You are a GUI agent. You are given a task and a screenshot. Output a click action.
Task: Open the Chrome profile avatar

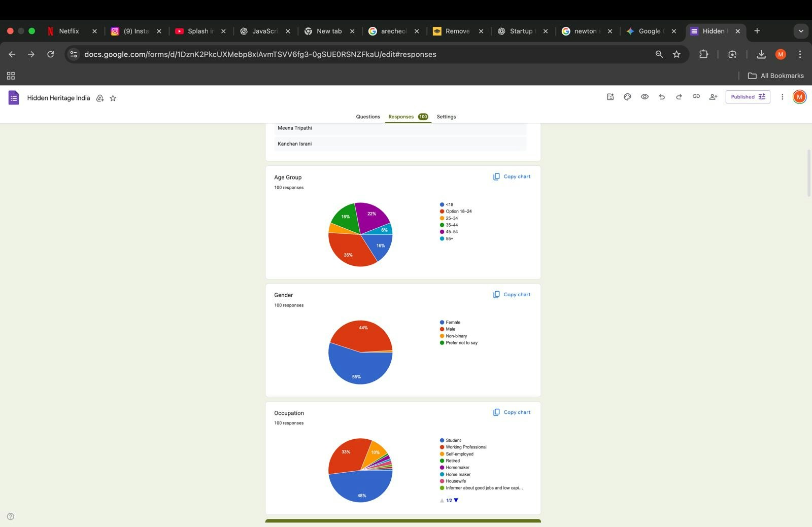coord(781,54)
